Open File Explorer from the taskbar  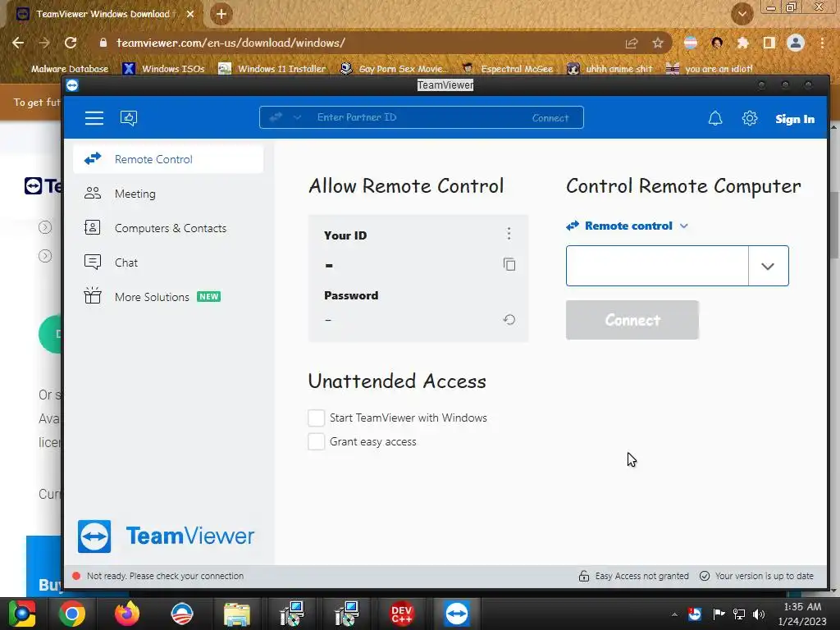(237, 614)
